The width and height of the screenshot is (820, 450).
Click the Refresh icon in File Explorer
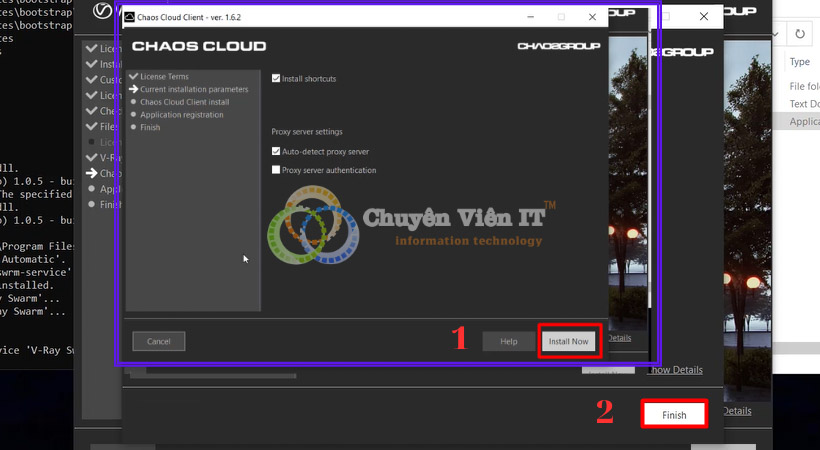(799, 34)
